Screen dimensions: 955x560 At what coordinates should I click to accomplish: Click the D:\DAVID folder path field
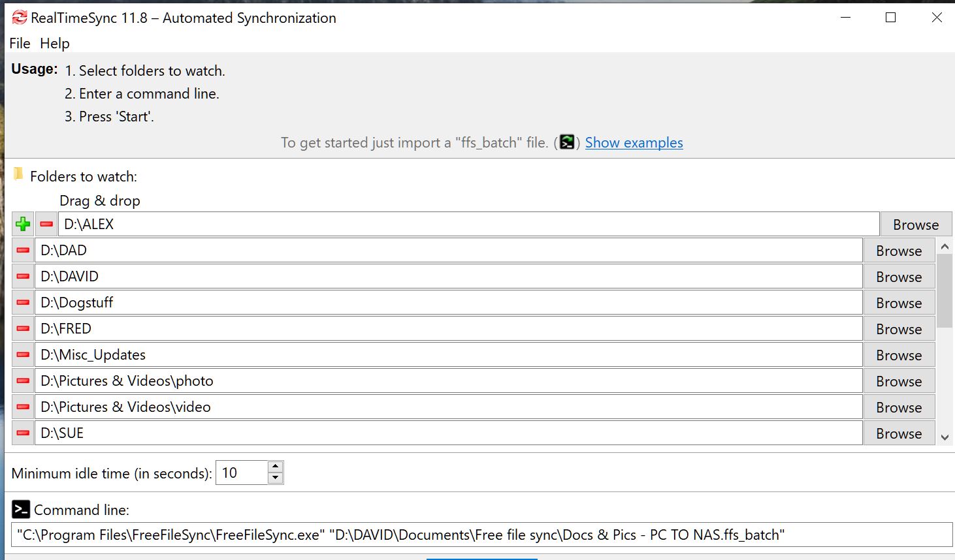coord(448,277)
